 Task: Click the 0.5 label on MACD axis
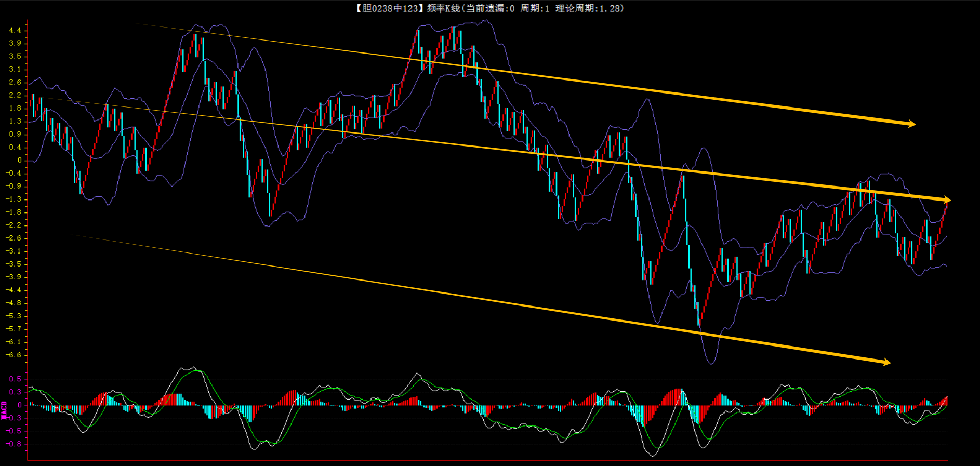pyautogui.click(x=15, y=379)
